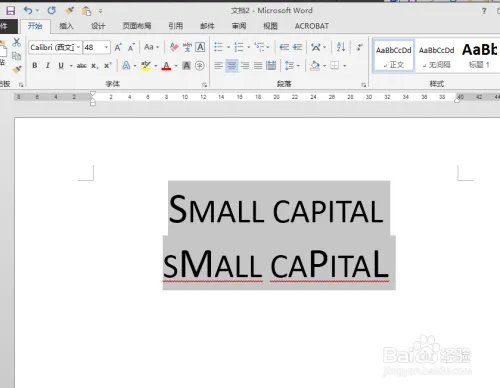Select the Format Painter brush
This screenshot has width=500, height=388.
[x=16, y=70]
